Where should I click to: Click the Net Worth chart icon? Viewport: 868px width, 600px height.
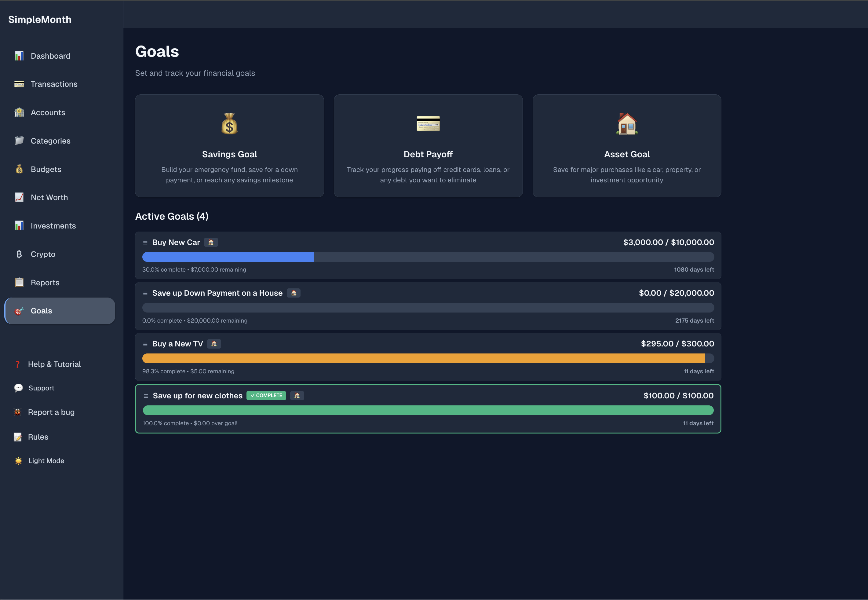tap(19, 197)
